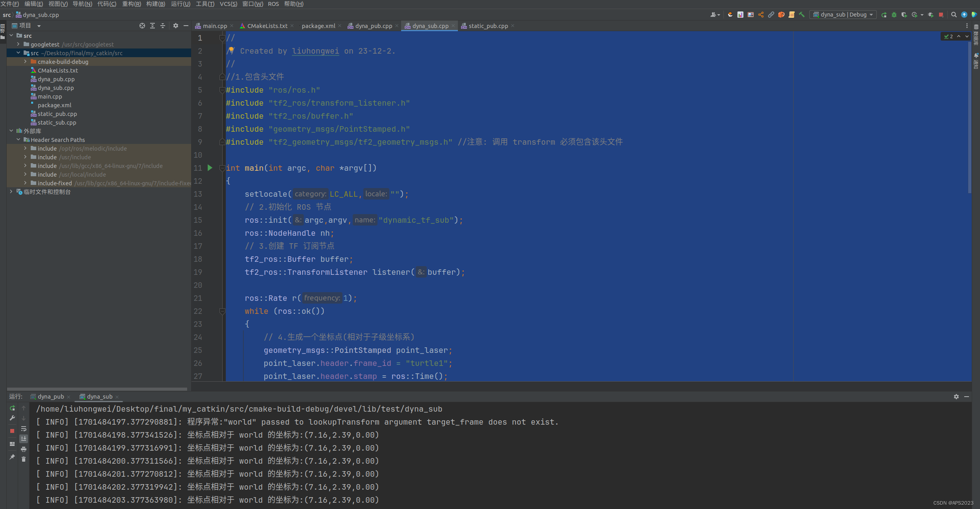
Task: Toggle the pin tab icon in the run panel
Action: pyautogui.click(x=12, y=457)
